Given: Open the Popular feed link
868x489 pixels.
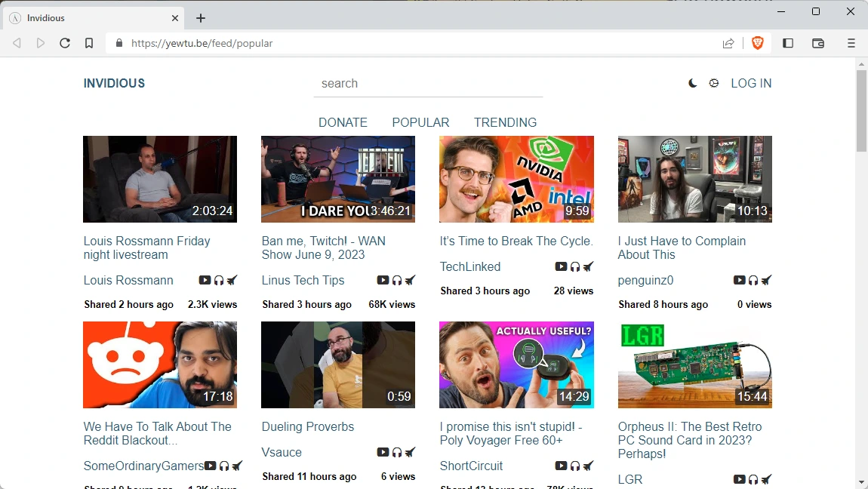Looking at the screenshot, I should [x=420, y=122].
